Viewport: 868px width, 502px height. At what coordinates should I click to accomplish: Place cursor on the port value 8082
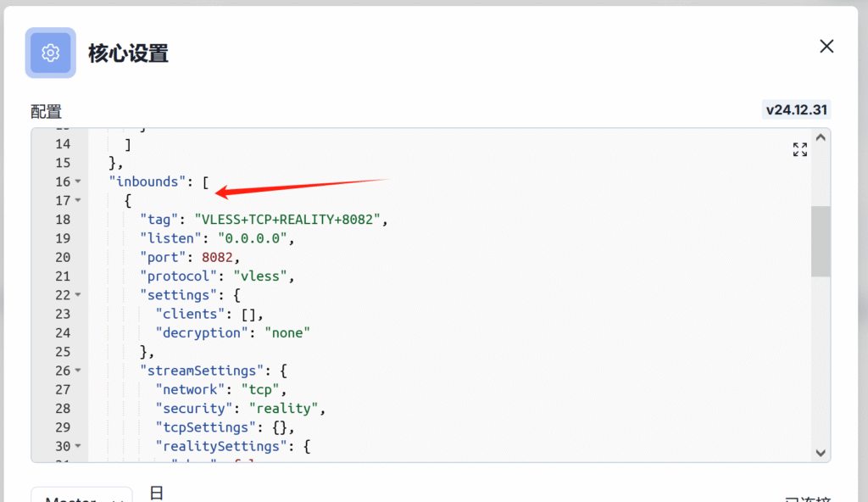220,257
